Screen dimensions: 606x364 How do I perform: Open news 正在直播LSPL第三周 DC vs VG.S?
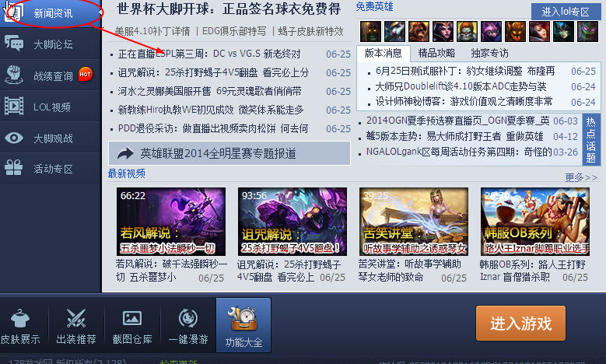(x=209, y=54)
